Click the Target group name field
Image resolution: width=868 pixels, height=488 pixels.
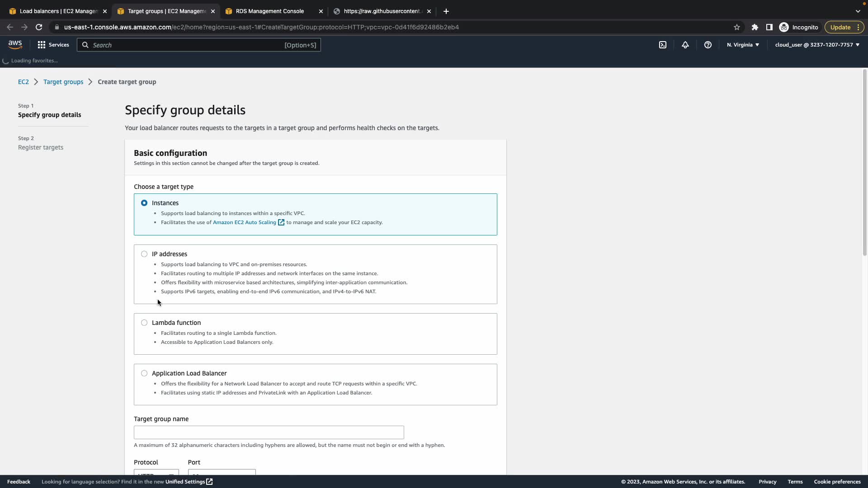[269, 432]
